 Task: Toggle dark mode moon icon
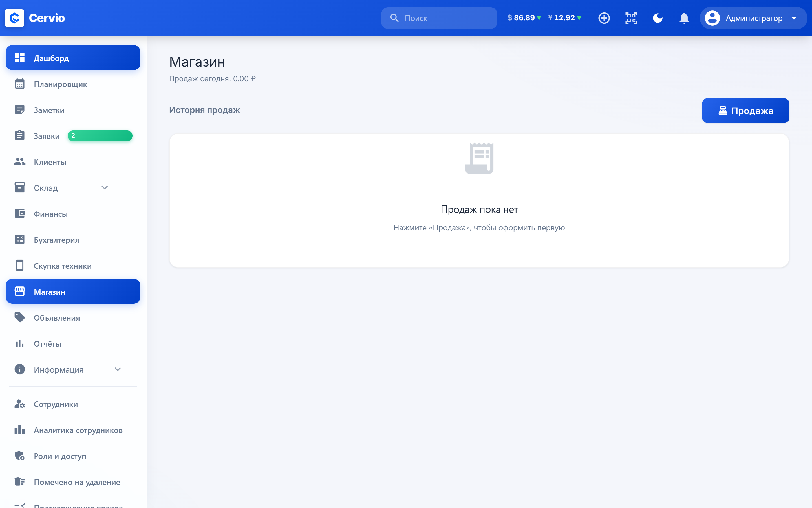tap(658, 18)
